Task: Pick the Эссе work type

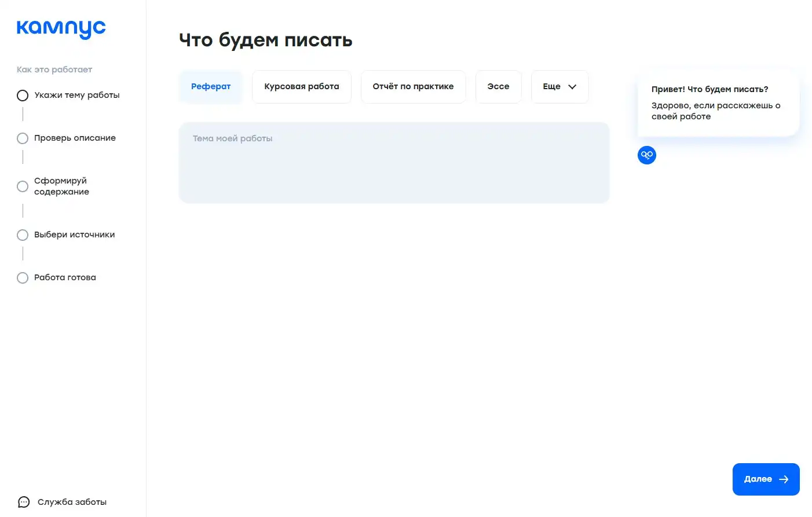Action: pyautogui.click(x=498, y=87)
